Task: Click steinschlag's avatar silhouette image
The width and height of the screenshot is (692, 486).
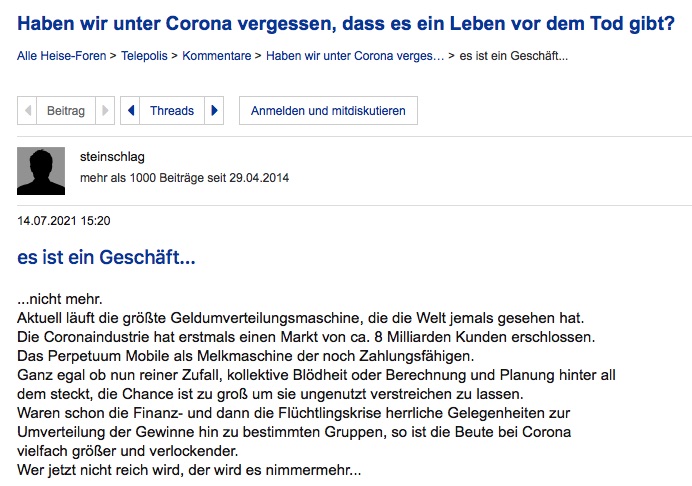Action: pyautogui.click(x=41, y=171)
